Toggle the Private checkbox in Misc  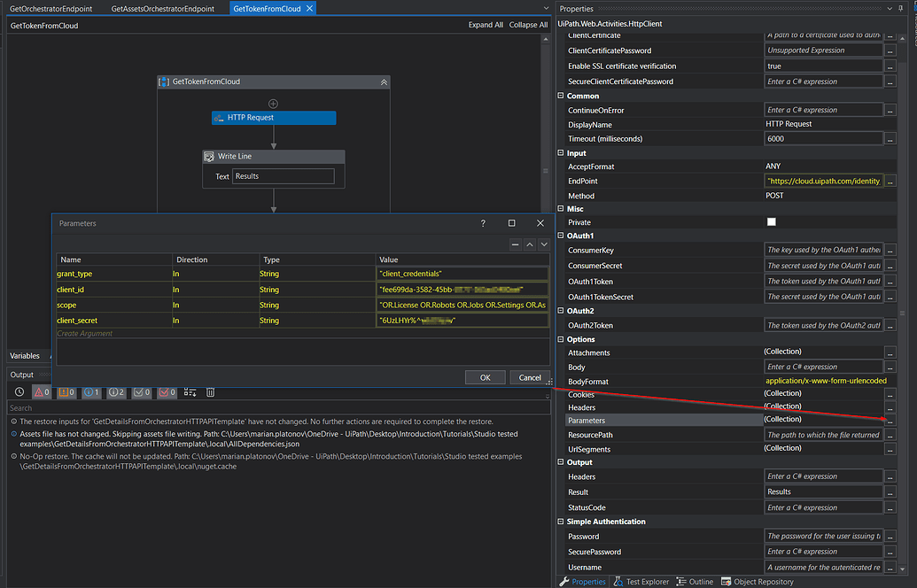[x=771, y=222]
